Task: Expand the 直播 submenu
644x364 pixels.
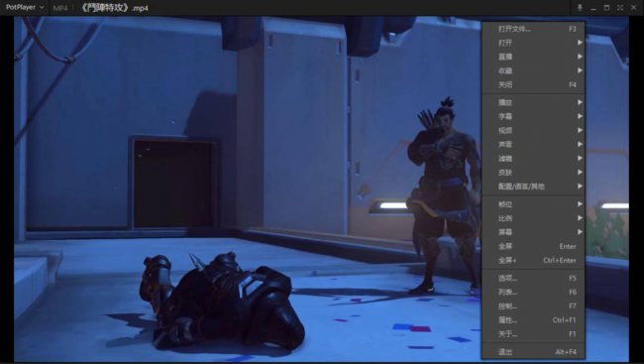Action: 533,57
